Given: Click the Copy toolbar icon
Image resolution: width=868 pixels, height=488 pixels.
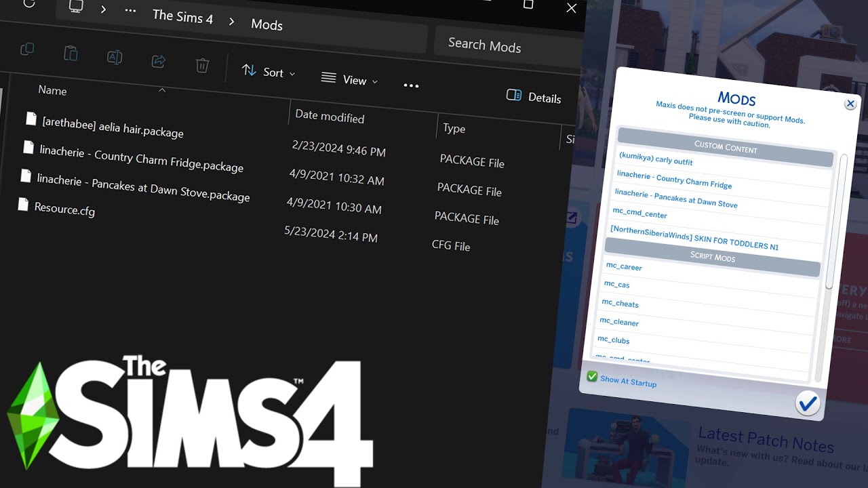Looking at the screenshot, I should (27, 49).
